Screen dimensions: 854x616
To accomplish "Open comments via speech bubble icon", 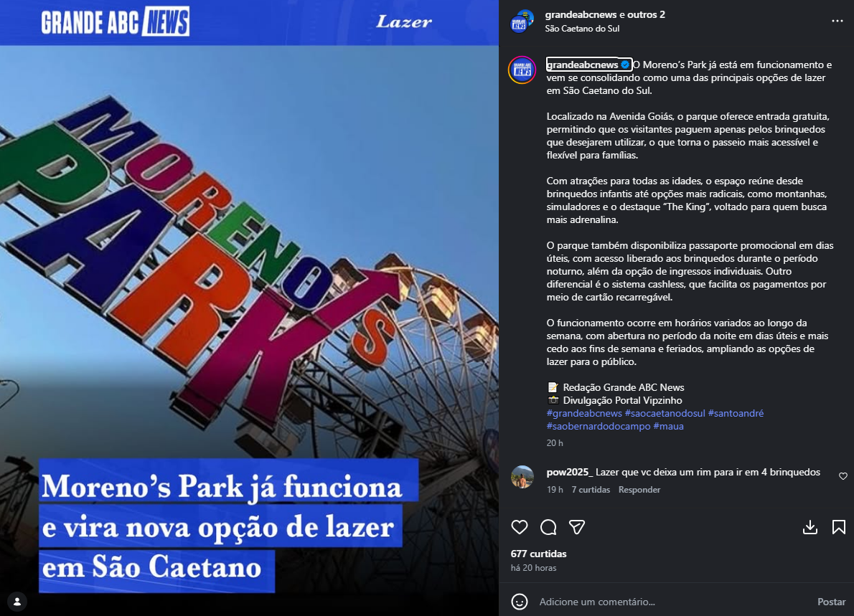I will [x=548, y=527].
